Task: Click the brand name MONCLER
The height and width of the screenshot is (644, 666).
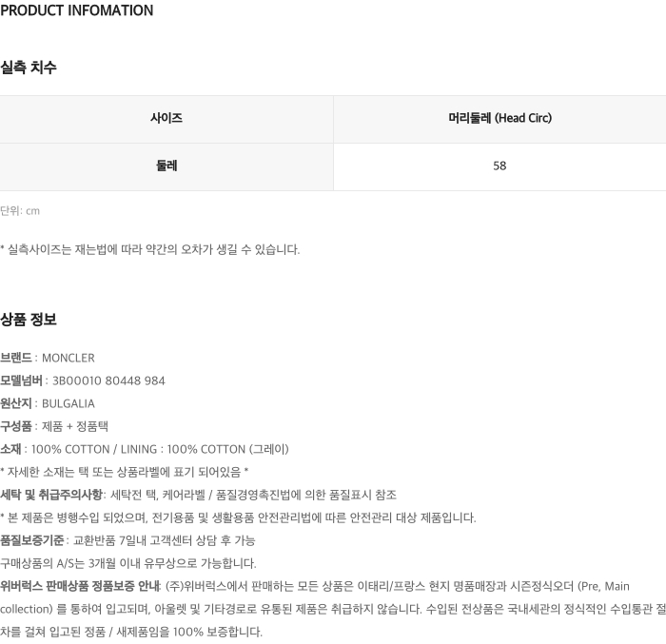Action: click(69, 358)
